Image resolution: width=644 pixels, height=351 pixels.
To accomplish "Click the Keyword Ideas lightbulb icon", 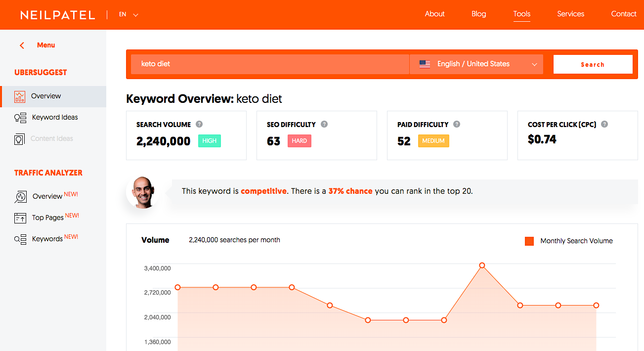I will 20,118.
